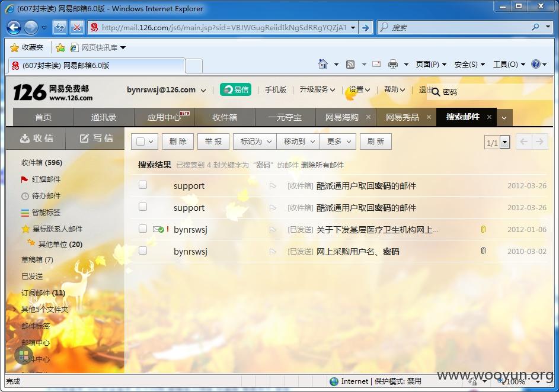Image resolution: width=559 pixels, height=392 pixels.
Task: Tick checkbox for 关于下发基层医疗 email
Action: (x=143, y=229)
